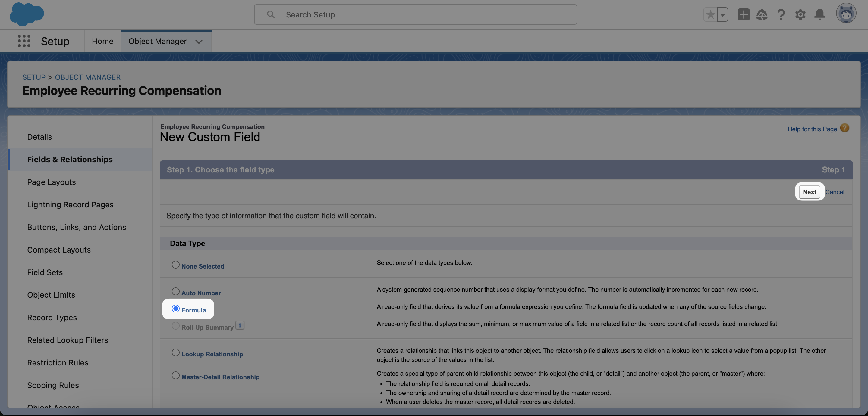Click Roll-Up Summary info icon
868x416 pixels.
[x=240, y=325]
